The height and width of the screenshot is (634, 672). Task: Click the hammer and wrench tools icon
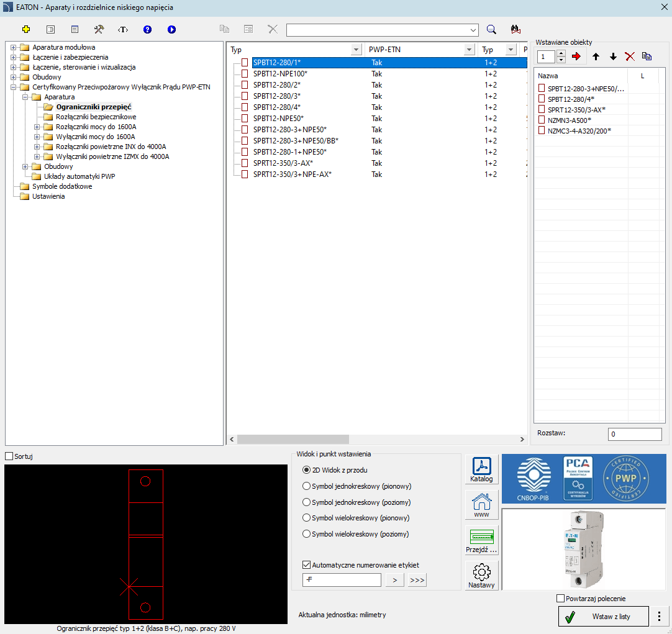pyautogui.click(x=99, y=30)
